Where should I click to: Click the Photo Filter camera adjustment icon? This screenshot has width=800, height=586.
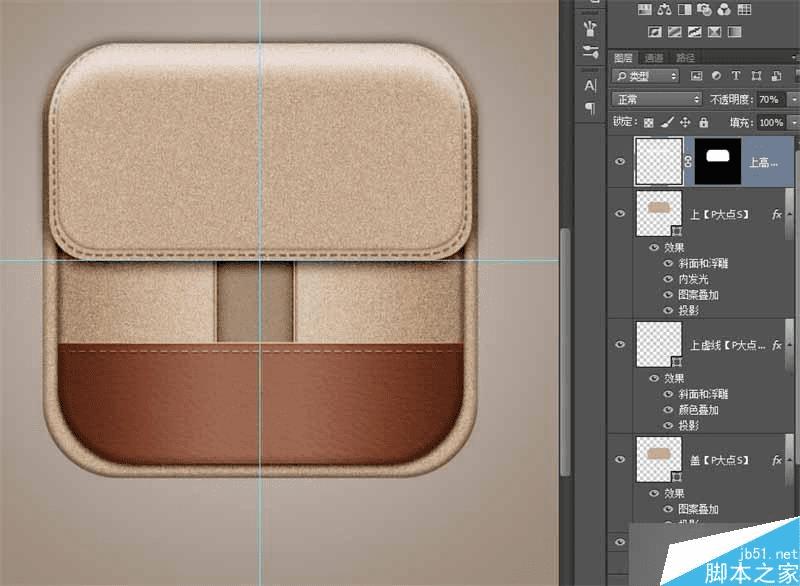click(703, 11)
